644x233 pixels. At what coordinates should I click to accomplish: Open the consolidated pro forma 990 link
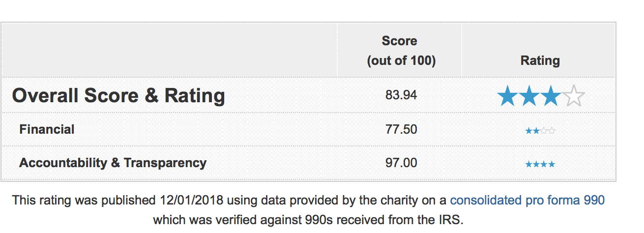tap(527, 200)
